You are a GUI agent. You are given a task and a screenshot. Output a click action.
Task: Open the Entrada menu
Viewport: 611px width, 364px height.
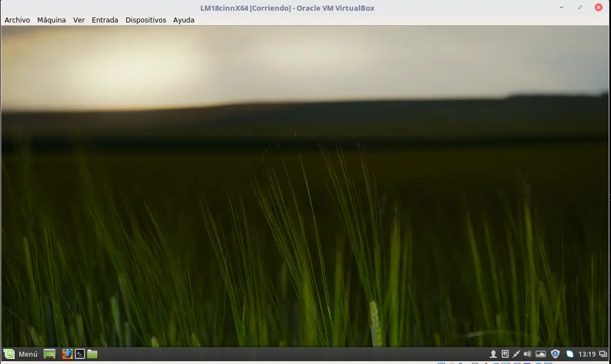click(x=105, y=20)
